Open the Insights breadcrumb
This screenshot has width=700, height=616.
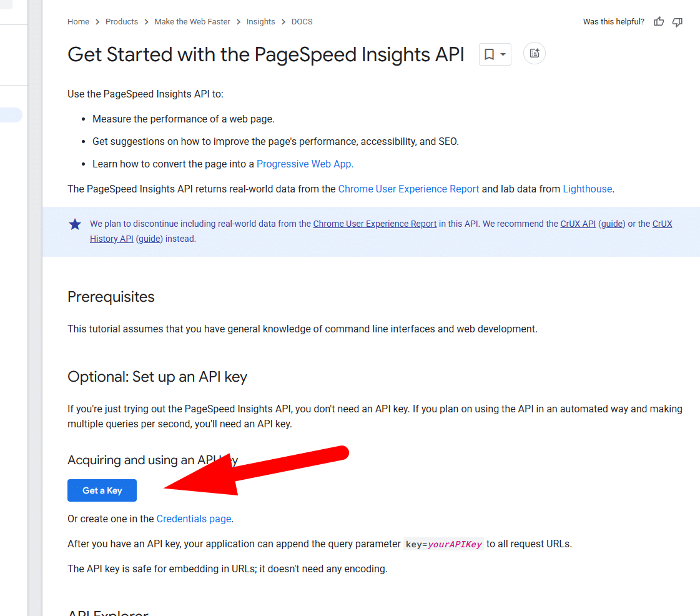click(x=260, y=22)
